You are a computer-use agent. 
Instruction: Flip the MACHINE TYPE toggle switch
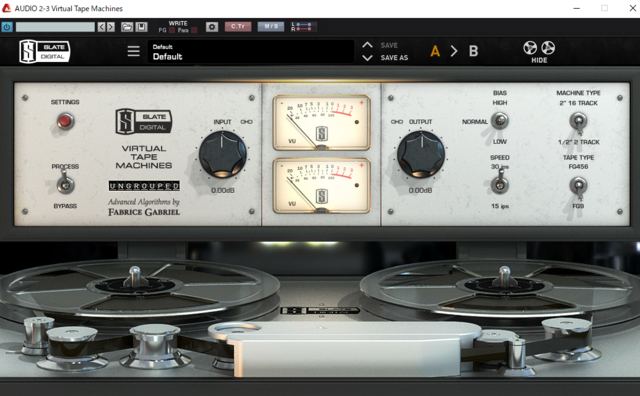coord(578,122)
